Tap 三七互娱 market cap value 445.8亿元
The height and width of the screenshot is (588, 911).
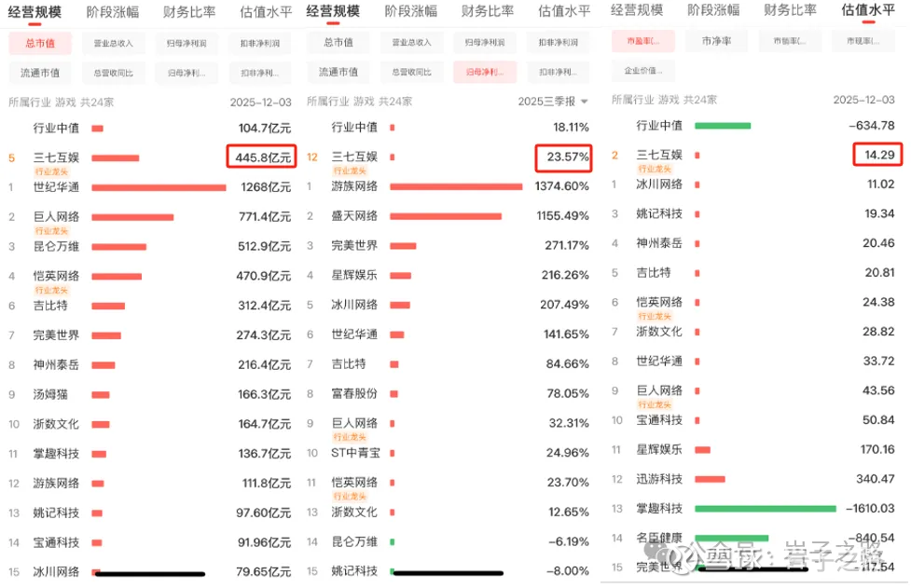263,157
